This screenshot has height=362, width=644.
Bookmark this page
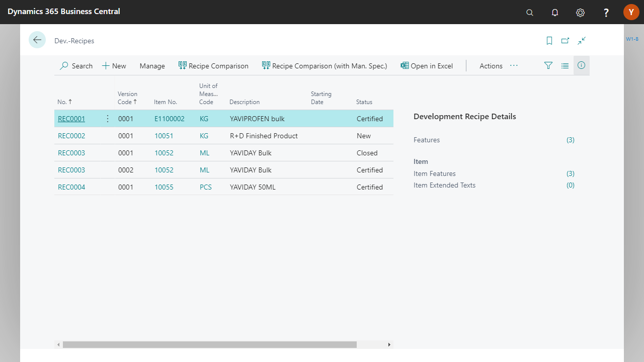pos(549,41)
